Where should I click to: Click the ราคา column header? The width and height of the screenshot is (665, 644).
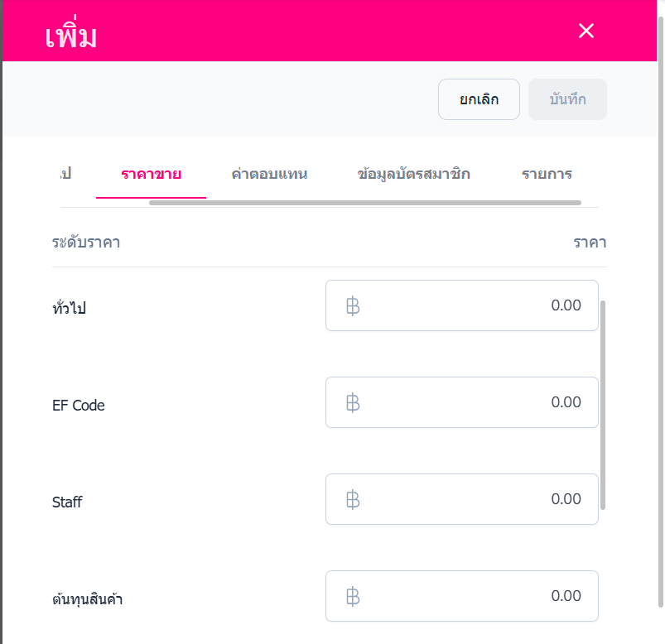(590, 243)
